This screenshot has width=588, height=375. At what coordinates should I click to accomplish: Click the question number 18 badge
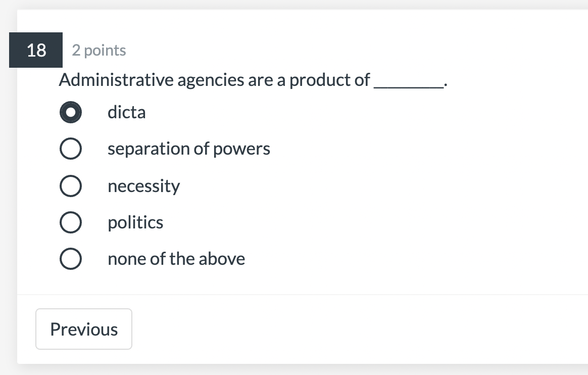pos(35,50)
